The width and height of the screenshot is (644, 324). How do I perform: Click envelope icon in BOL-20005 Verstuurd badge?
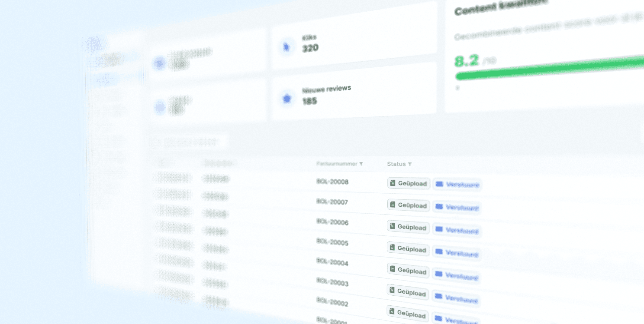pos(439,252)
